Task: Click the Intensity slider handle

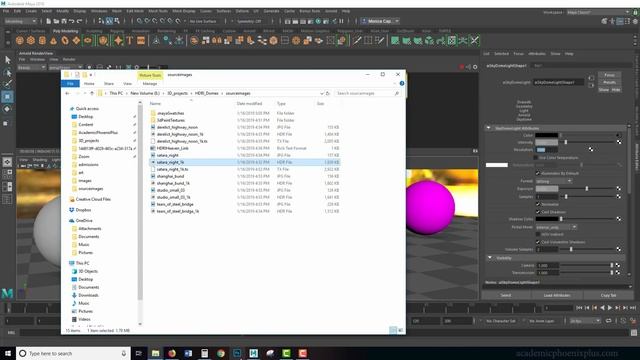Action: click(566, 142)
